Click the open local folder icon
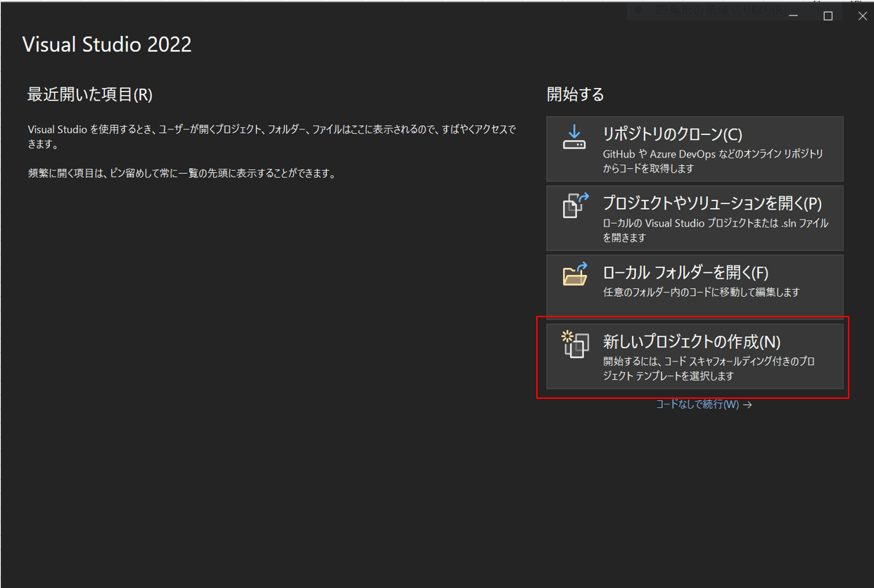Image resolution: width=874 pixels, height=588 pixels. point(575,274)
